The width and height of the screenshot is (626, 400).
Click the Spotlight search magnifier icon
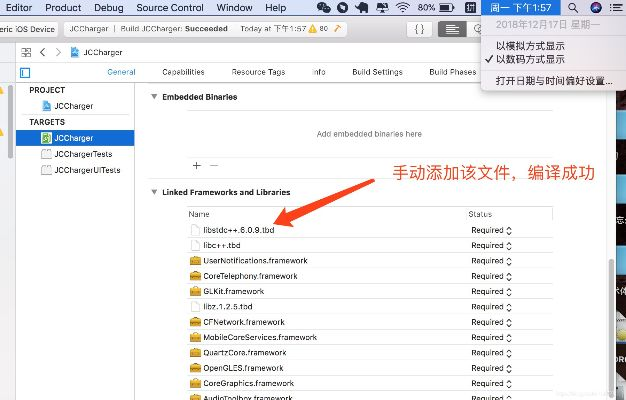coord(573,7)
